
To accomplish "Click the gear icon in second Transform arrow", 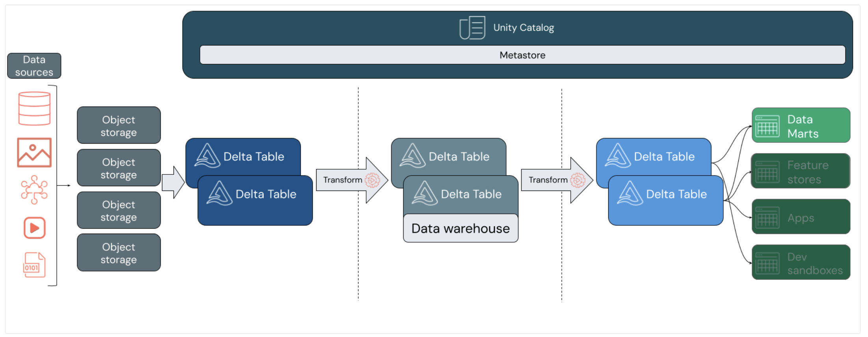I will [577, 180].
